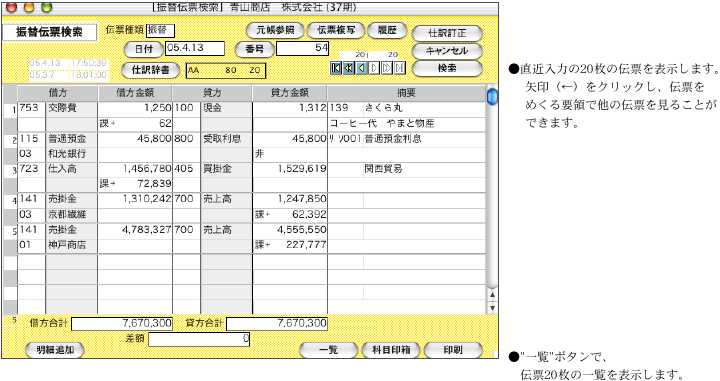The height and width of the screenshot is (381, 720).
Task: Jump to the last voucher navigation arrow
Action: [x=400, y=68]
